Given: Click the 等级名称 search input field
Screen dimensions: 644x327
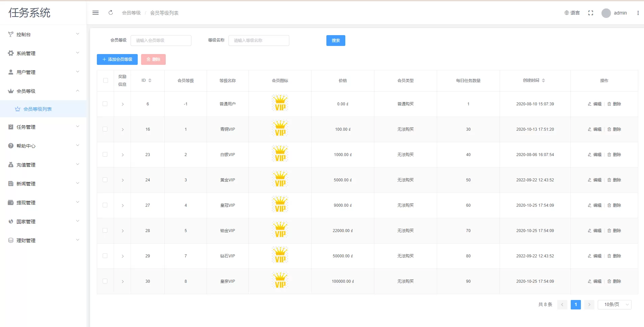Looking at the screenshot, I should [x=259, y=41].
